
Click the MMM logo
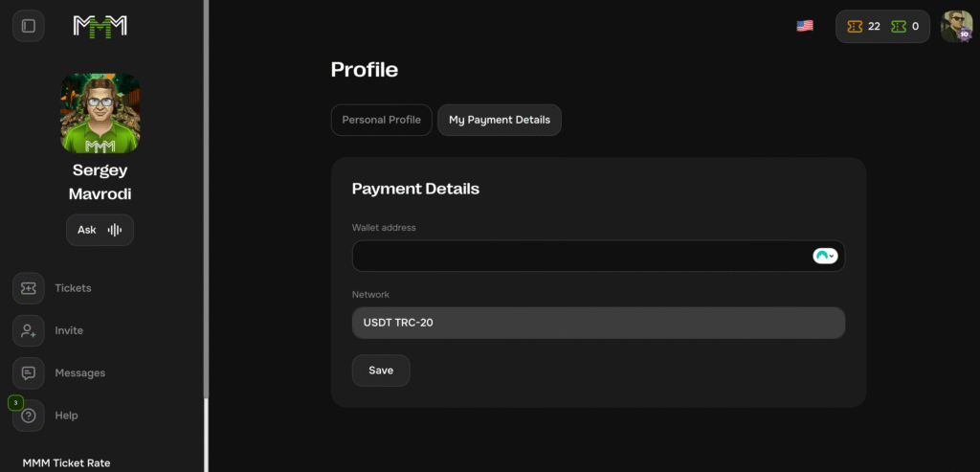click(100, 26)
